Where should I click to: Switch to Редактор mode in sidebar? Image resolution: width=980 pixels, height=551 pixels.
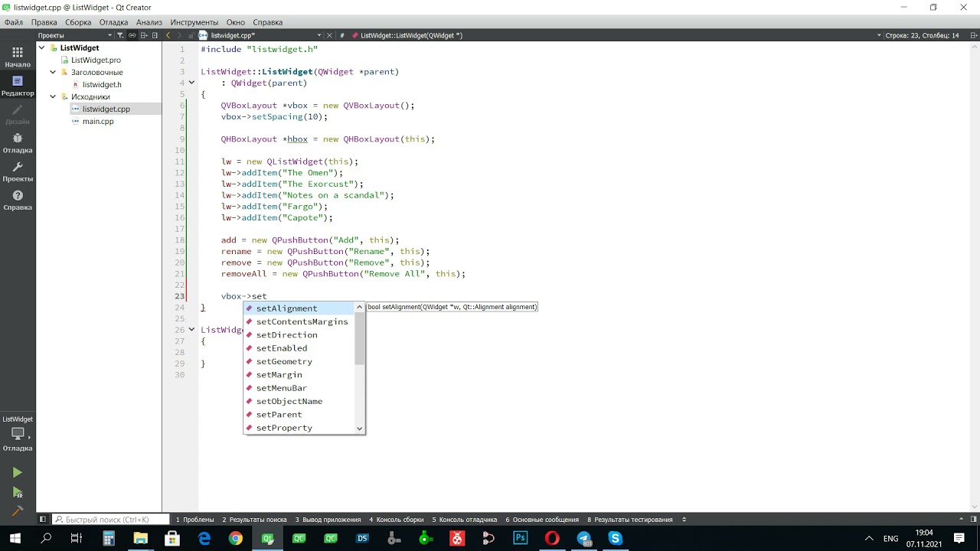point(18,86)
